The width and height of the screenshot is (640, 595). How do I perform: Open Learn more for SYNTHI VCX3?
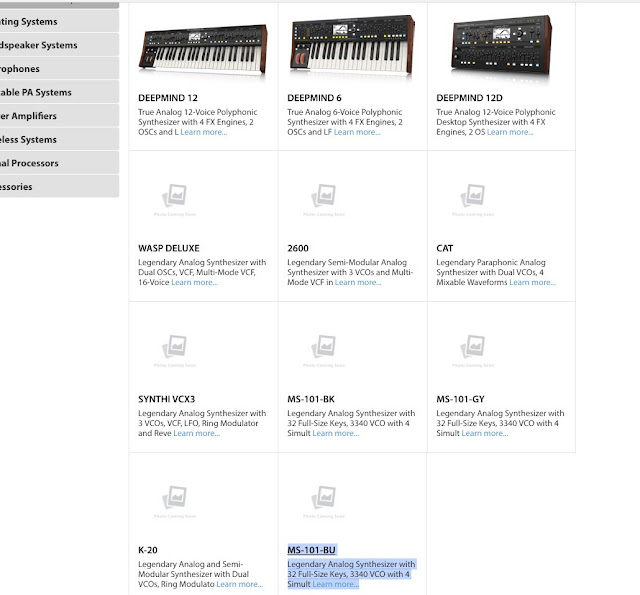(197, 433)
